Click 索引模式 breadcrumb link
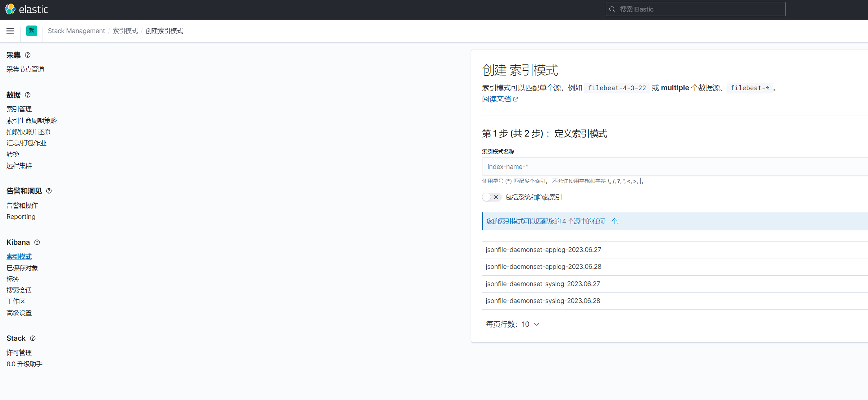The width and height of the screenshot is (868, 400). [x=125, y=31]
